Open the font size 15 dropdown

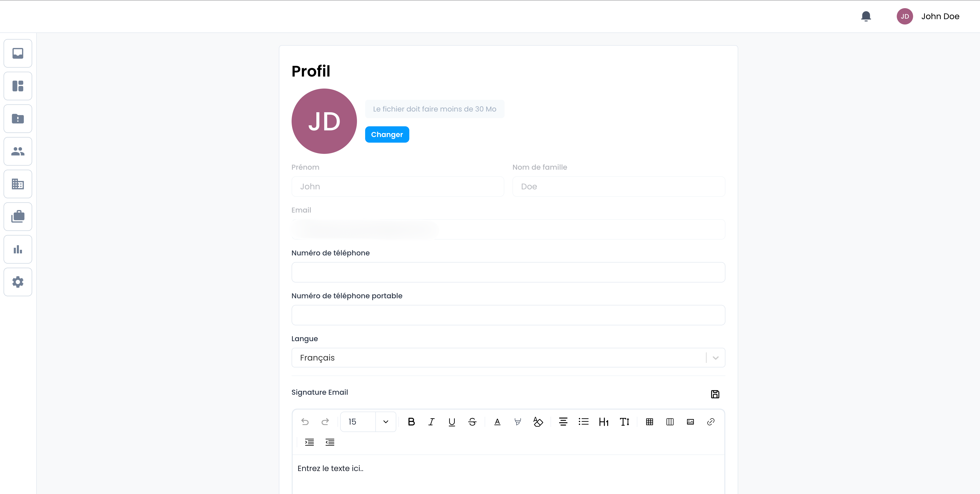385,422
